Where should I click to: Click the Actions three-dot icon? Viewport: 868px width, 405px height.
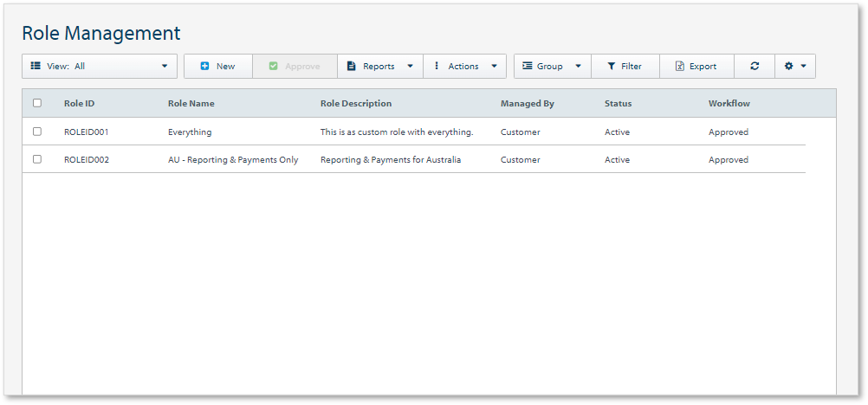[437, 67]
